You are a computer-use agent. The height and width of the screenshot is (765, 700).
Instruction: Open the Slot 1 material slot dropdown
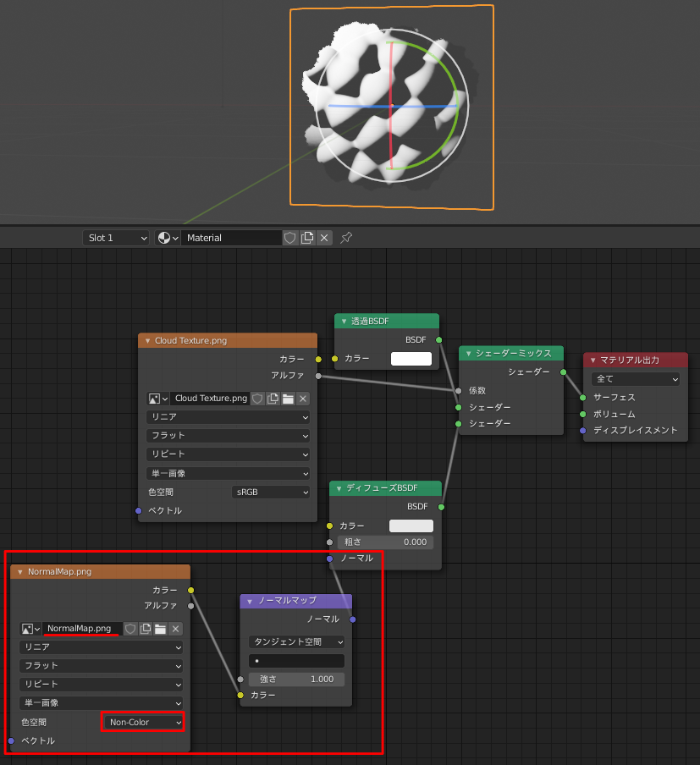pyautogui.click(x=116, y=238)
